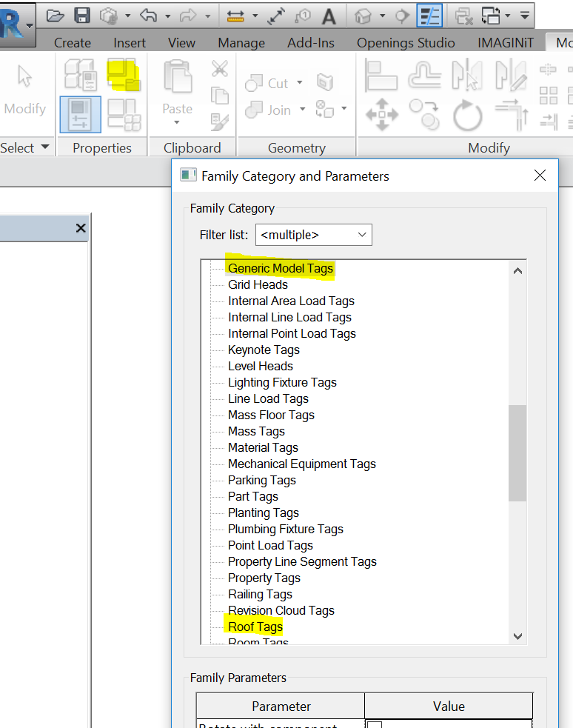The image size is (573, 728).
Task: Expand the Undo history dropdown
Action: pos(167,17)
